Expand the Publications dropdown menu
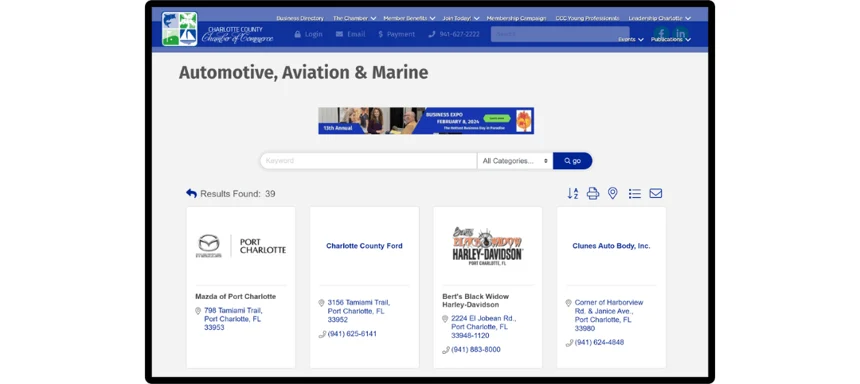860x384 pixels. click(671, 39)
